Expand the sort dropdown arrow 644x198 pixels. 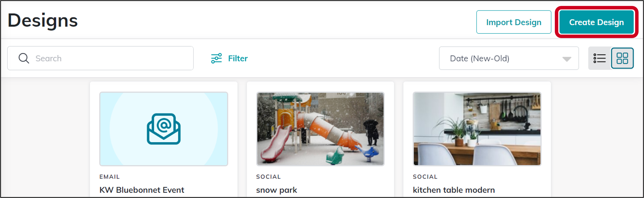coord(566,59)
